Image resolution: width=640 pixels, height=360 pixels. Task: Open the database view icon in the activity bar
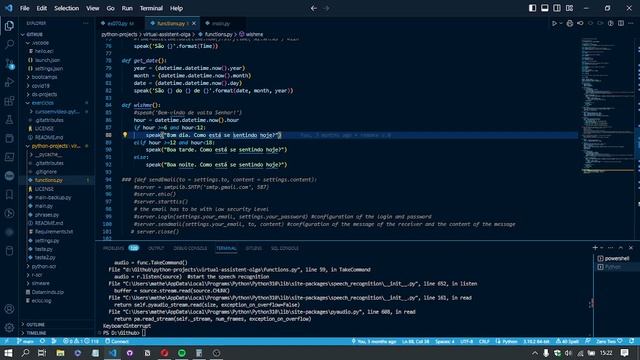(9, 251)
